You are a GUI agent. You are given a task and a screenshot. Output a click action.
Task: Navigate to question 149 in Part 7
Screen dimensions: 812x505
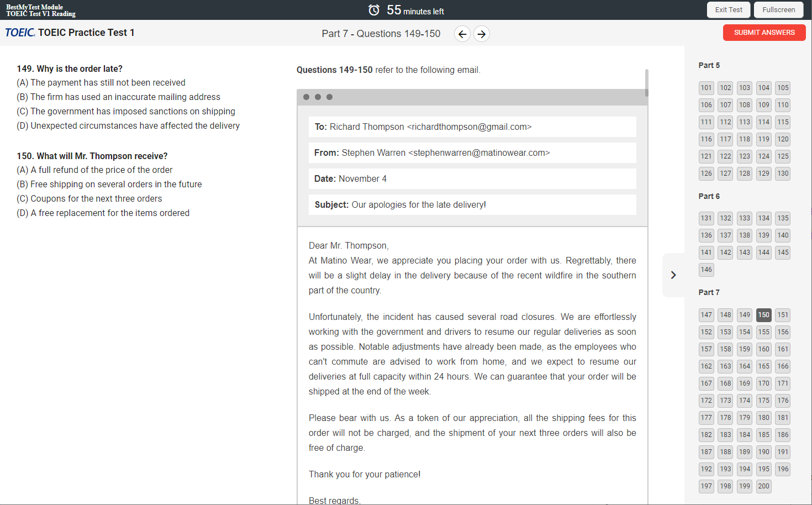pyautogui.click(x=745, y=315)
